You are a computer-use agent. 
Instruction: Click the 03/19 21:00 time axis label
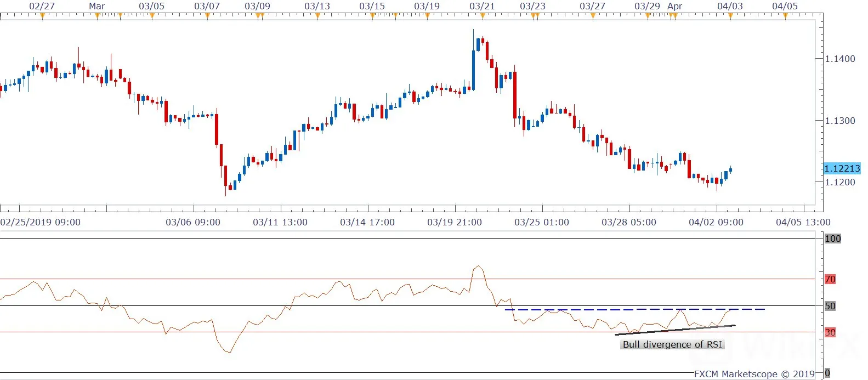click(455, 222)
